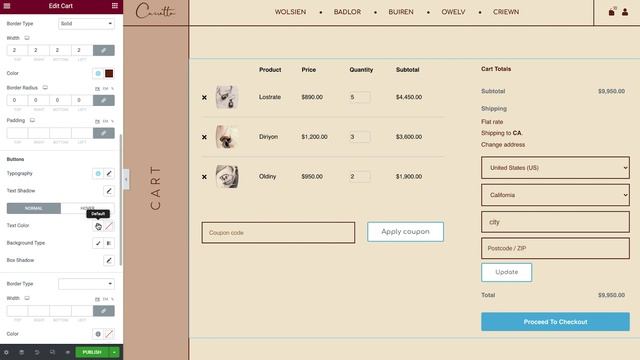This screenshot has height=360, width=640.
Task: Open Buttons border Color picker swatch
Action: point(109,334)
